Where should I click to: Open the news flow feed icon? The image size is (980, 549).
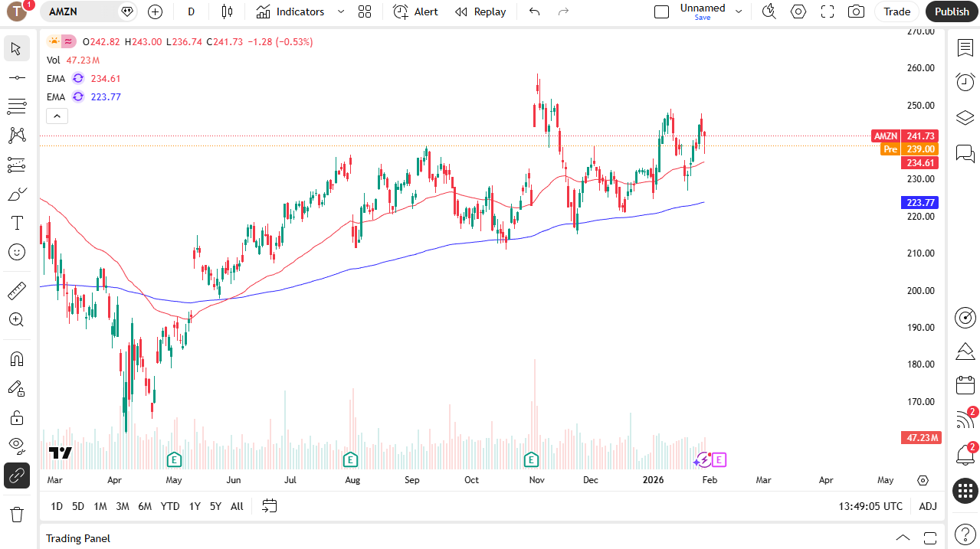[965, 420]
